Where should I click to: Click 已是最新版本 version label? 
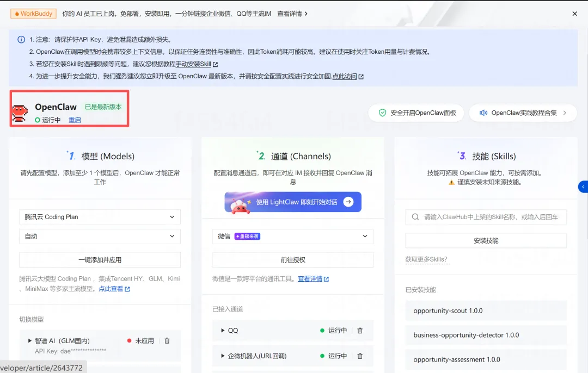click(103, 107)
